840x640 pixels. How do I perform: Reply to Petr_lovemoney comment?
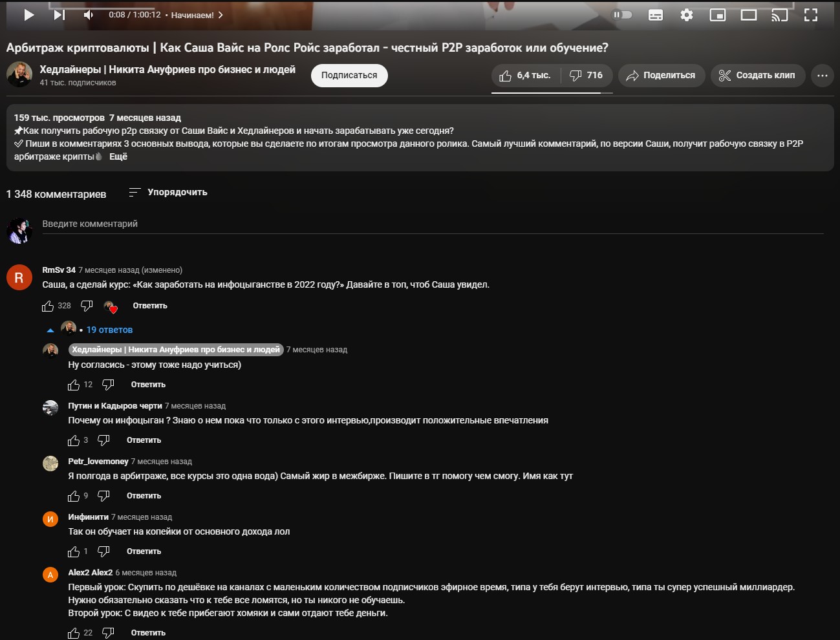144,496
